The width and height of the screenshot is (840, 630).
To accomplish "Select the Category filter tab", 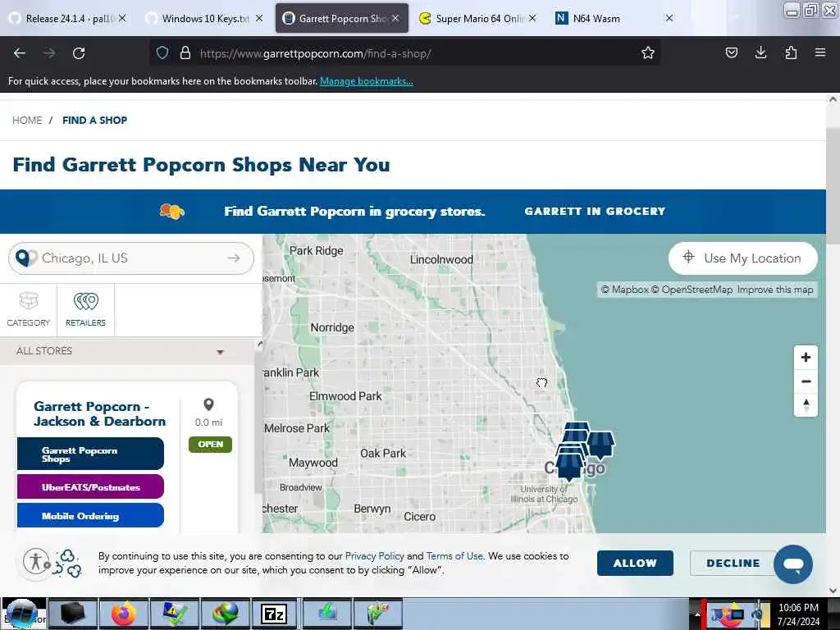I will tap(29, 309).
